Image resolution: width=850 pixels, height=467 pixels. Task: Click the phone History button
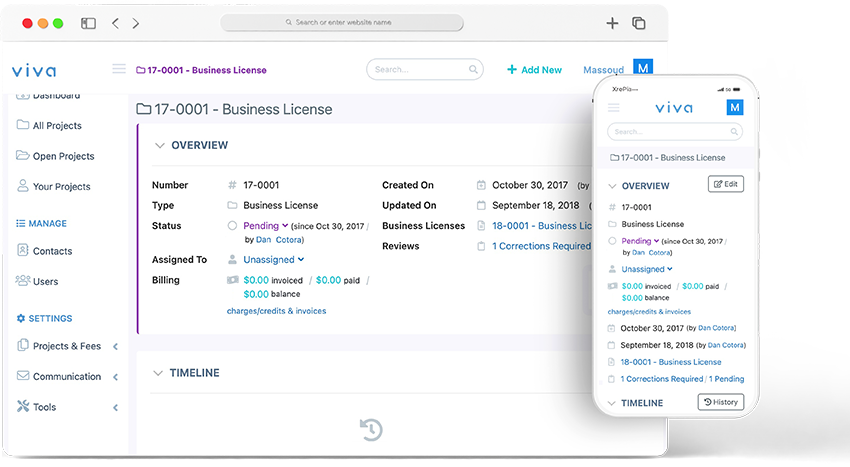click(x=721, y=402)
